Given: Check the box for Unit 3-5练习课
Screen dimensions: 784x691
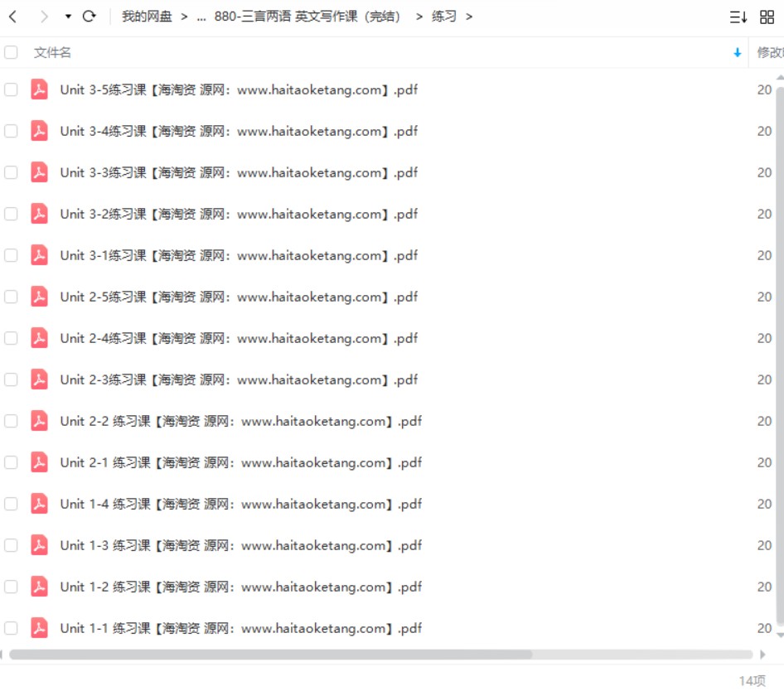Looking at the screenshot, I should point(11,90).
